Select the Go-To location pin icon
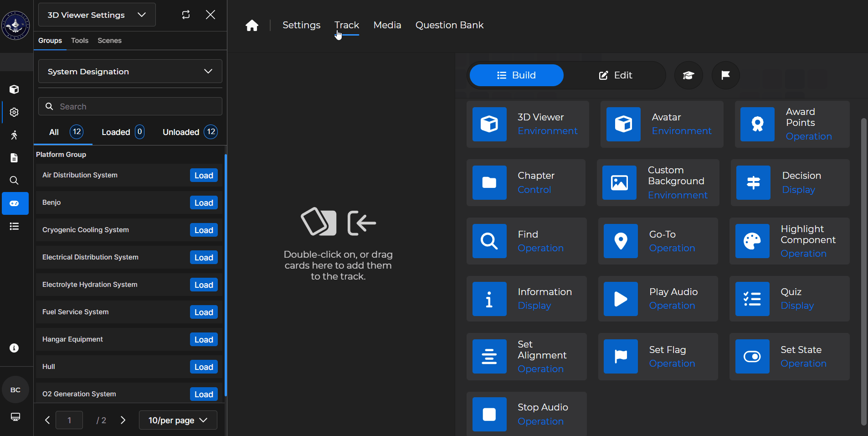 621,241
